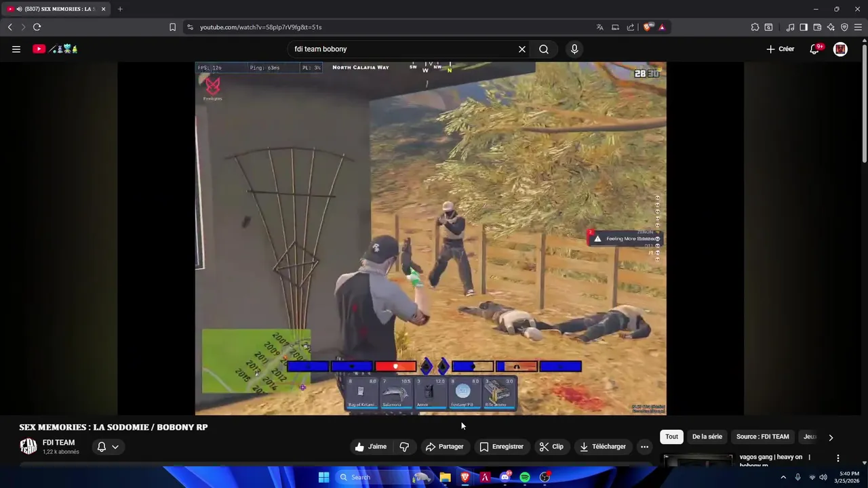Open the FDI TEAM channel avatar
Viewport: 868px width, 488px height.
click(28, 446)
